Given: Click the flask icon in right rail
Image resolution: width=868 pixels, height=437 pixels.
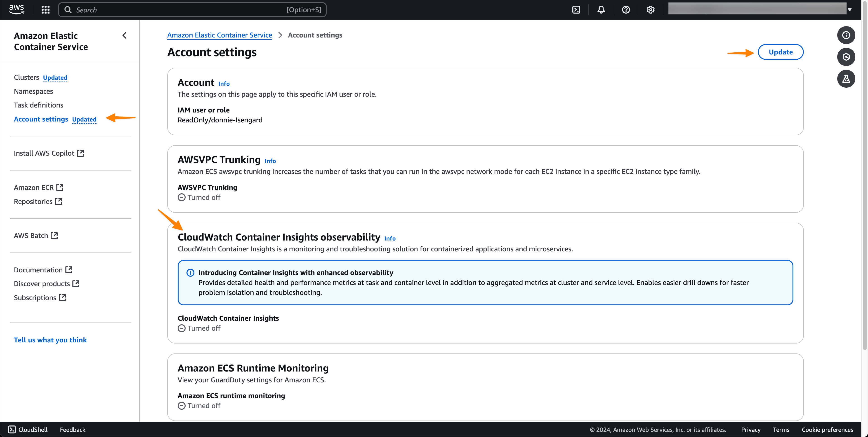Looking at the screenshot, I should coord(846,79).
